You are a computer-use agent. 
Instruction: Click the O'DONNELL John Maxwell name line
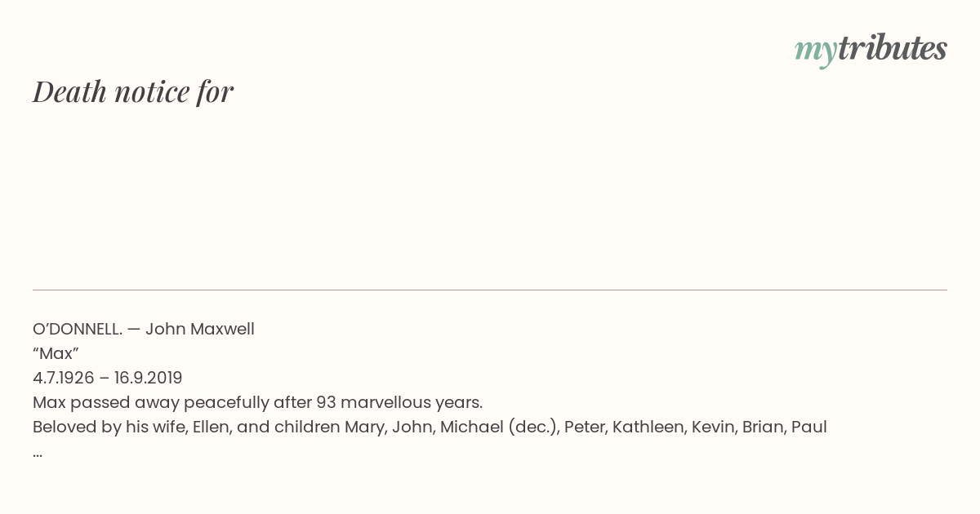pyautogui.click(x=144, y=329)
